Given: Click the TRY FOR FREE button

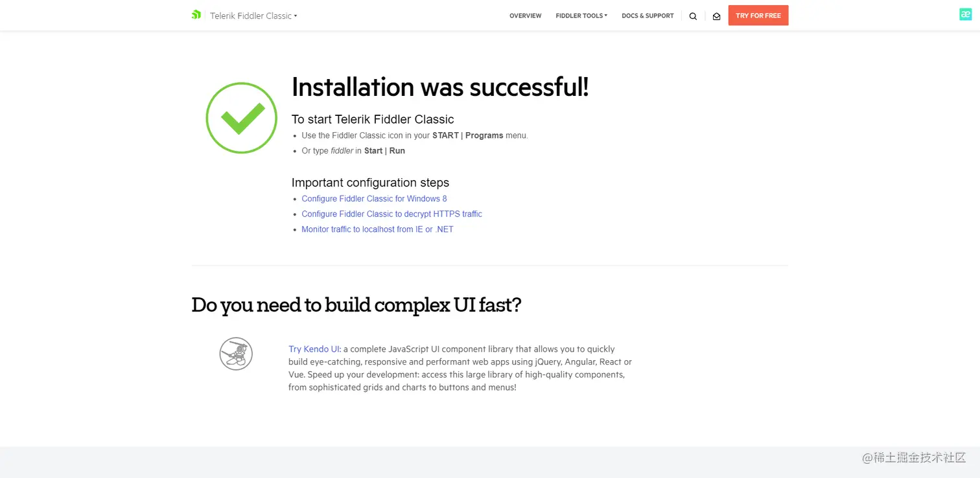Looking at the screenshot, I should coord(758,16).
